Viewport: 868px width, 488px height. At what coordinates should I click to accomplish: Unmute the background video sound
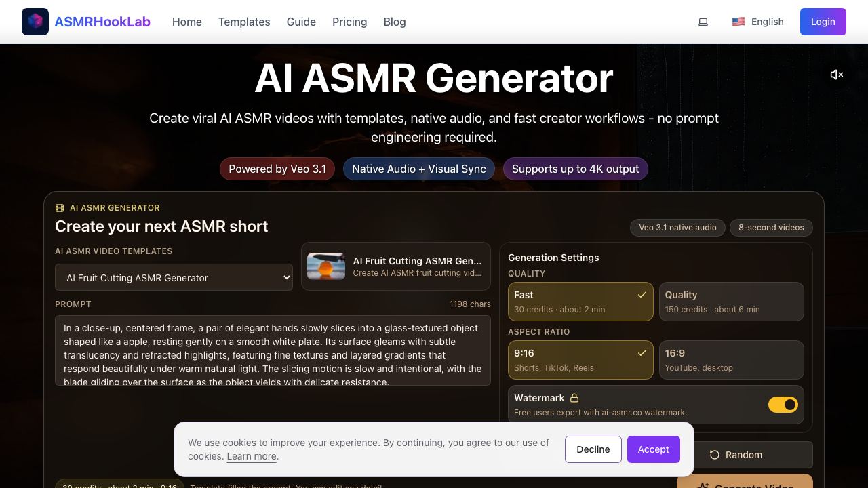(x=837, y=75)
